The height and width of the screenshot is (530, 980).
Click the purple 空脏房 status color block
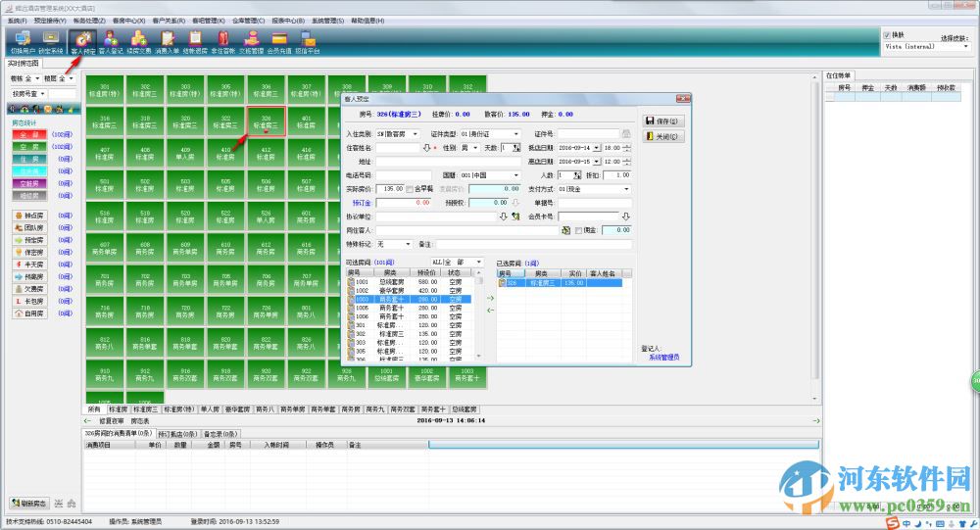[x=29, y=184]
